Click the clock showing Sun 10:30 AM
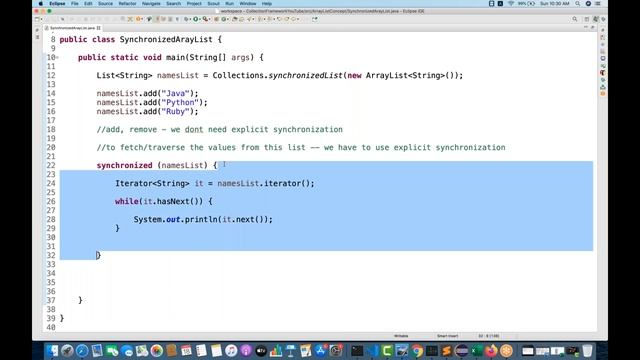640x360 pixels. click(554, 4)
